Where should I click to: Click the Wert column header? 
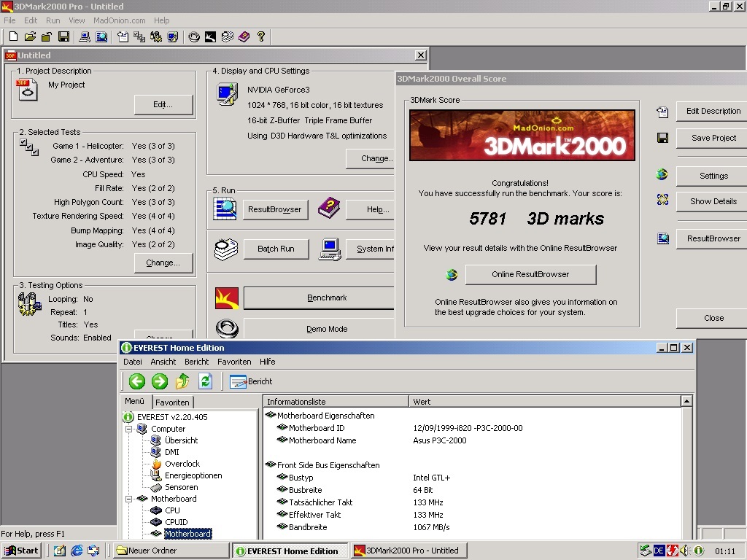545,402
